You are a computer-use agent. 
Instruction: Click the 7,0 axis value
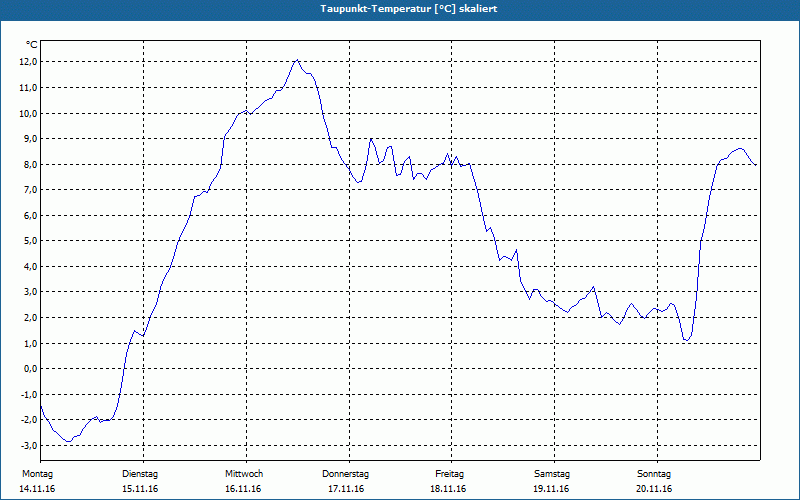pyautogui.click(x=30, y=190)
